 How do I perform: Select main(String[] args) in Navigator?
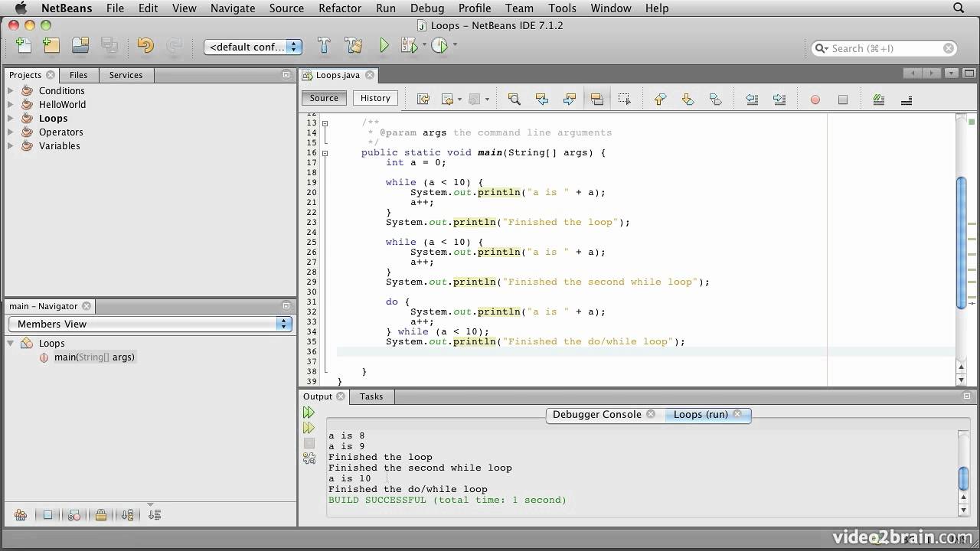(94, 357)
